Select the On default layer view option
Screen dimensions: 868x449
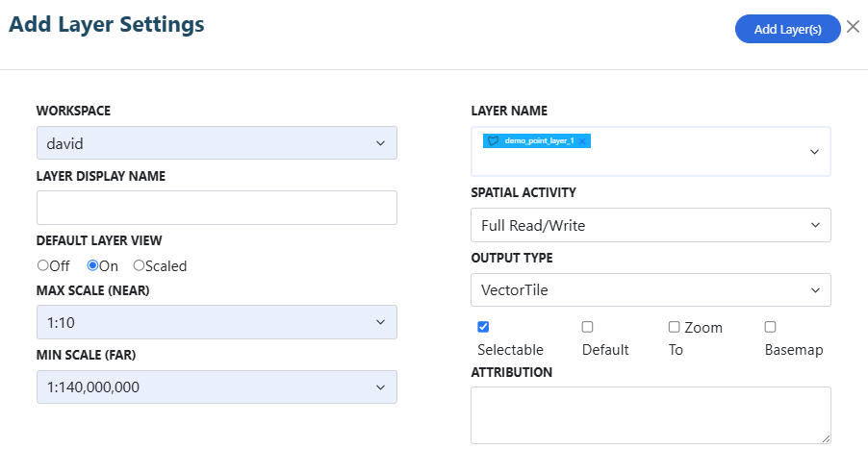pos(93,265)
